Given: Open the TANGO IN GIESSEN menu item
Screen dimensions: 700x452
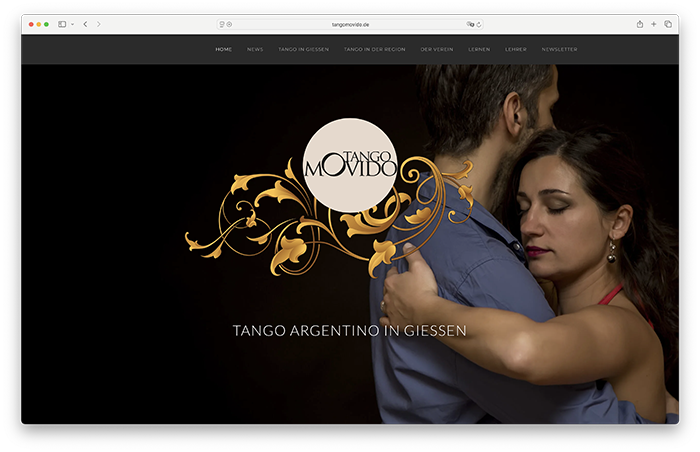Looking at the screenshot, I should [304, 50].
